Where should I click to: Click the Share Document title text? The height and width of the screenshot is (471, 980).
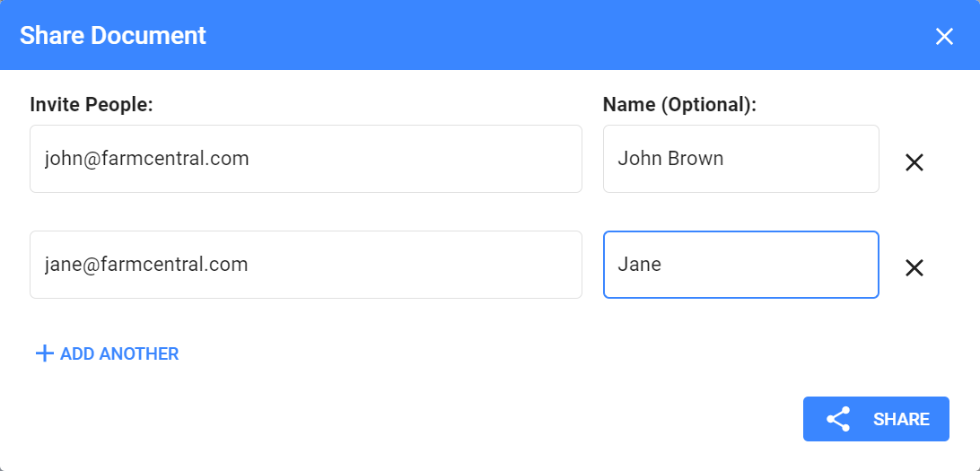pos(113,36)
